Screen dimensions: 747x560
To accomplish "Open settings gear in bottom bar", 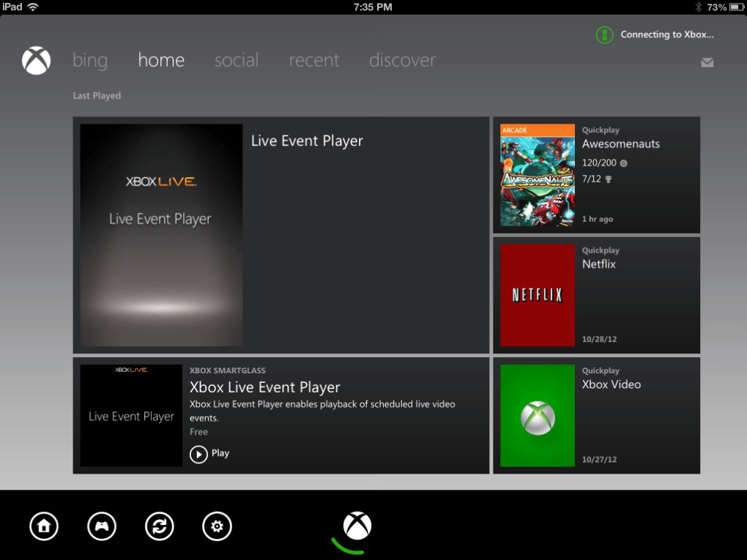I will tap(217, 526).
